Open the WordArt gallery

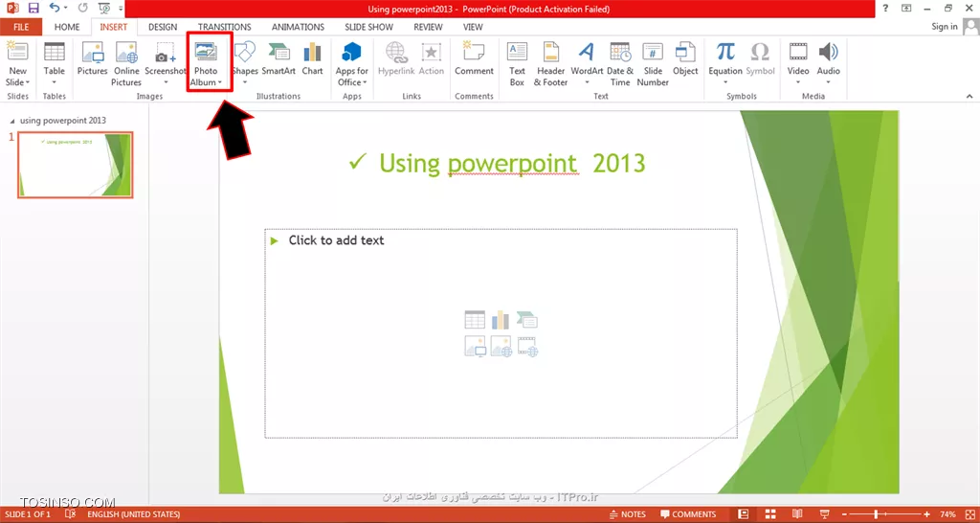pos(587,64)
